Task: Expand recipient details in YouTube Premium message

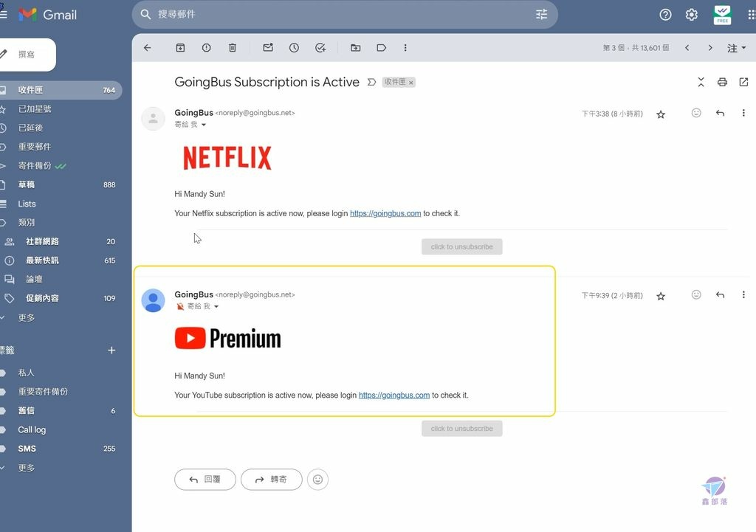Action: click(216, 306)
